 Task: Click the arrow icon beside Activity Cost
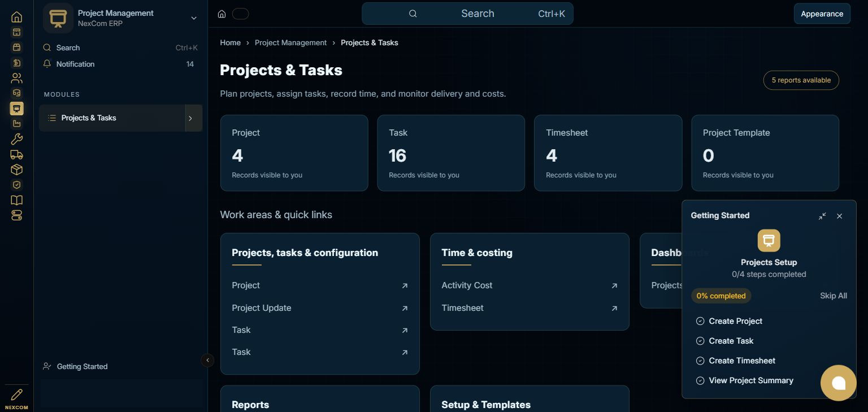tap(614, 286)
